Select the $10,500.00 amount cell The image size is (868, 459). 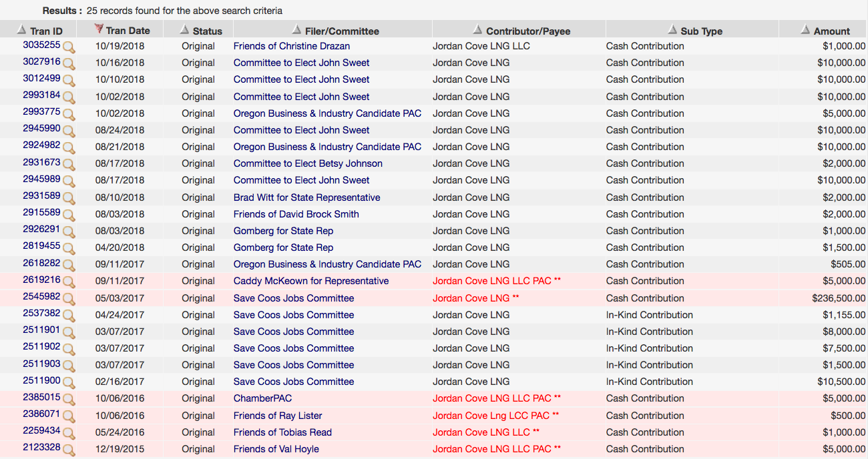pyautogui.click(x=841, y=382)
